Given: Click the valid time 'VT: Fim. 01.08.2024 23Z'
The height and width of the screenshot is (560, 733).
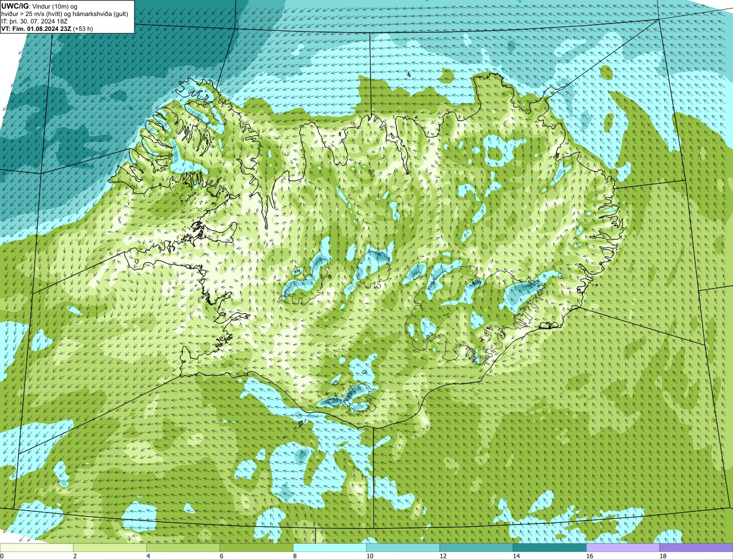Looking at the screenshot, I should click(36, 29).
